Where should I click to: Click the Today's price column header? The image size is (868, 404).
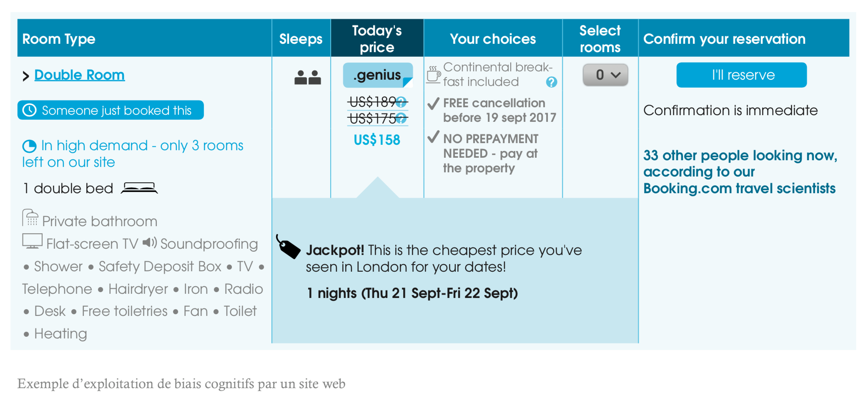tap(377, 38)
